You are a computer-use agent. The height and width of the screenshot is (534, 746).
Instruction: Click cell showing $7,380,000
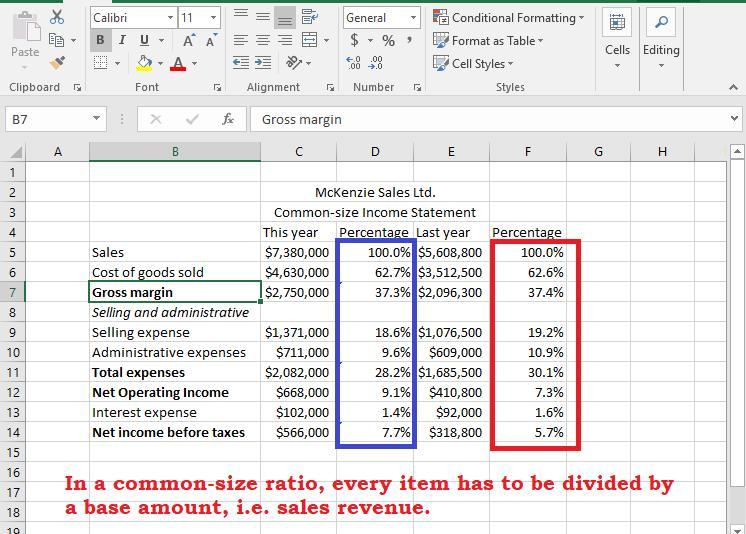[x=298, y=253]
